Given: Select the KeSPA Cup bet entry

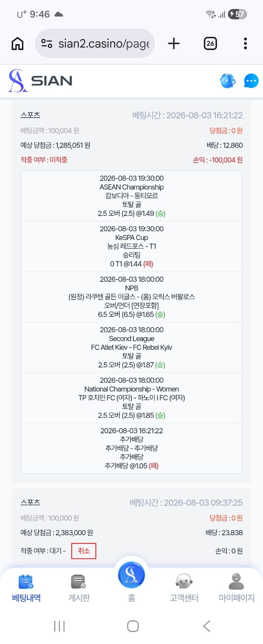Looking at the screenshot, I should 131,246.
